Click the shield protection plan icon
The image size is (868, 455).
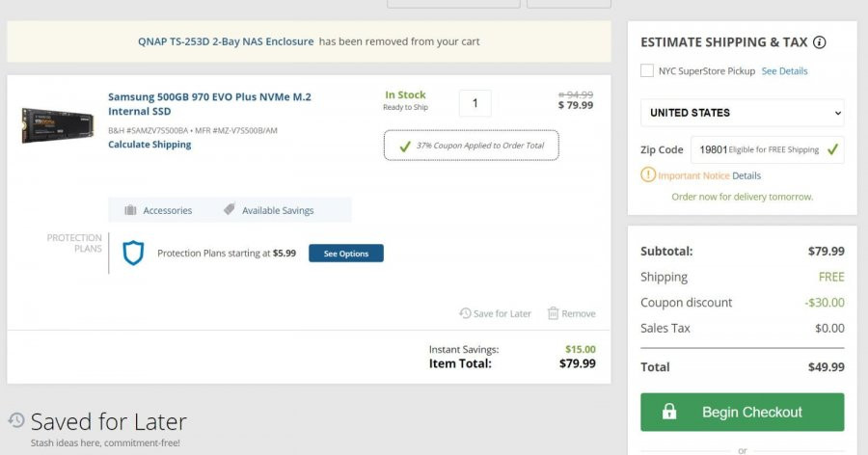[133, 253]
